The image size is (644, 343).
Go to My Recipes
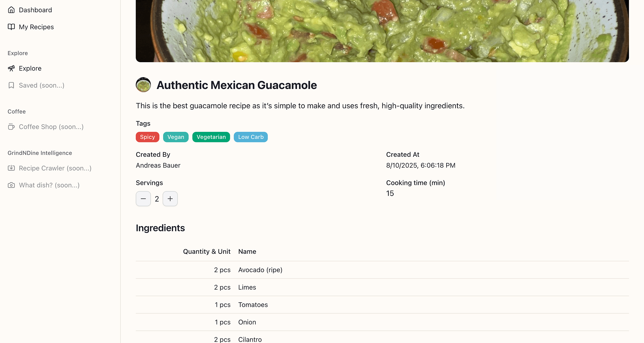(x=36, y=27)
